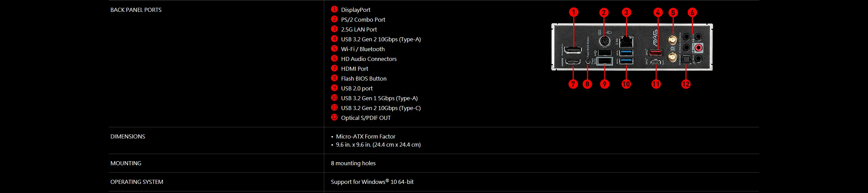Click the DIMENSIONS row heading

click(128, 136)
